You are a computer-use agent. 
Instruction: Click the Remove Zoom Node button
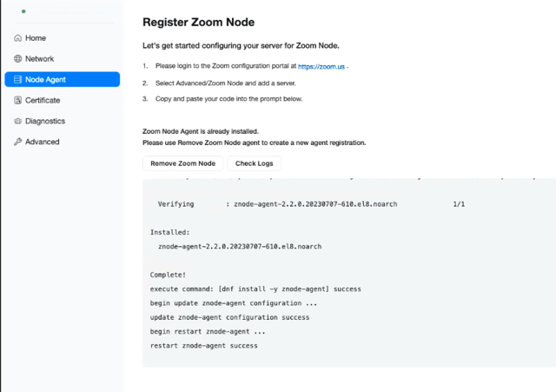point(183,163)
